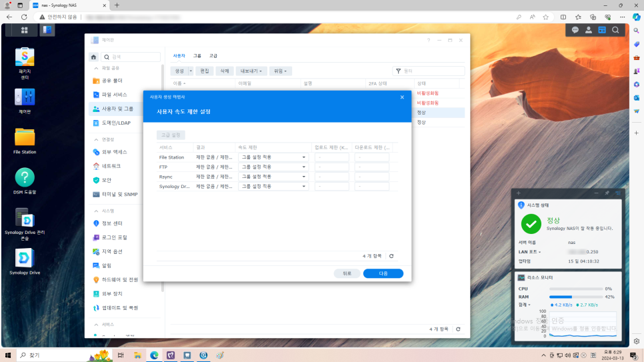Add a widget with plus icon
The width and height of the screenshot is (644, 362).
coord(518,193)
